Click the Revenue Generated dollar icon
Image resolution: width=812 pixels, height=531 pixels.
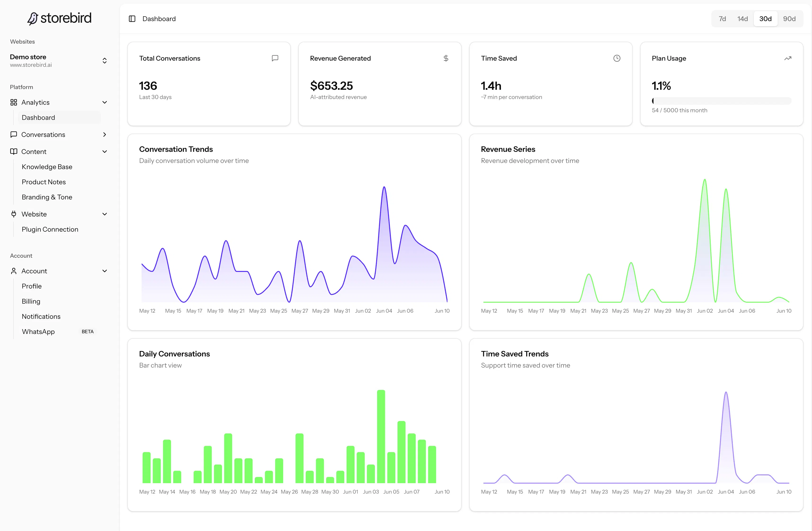point(446,58)
